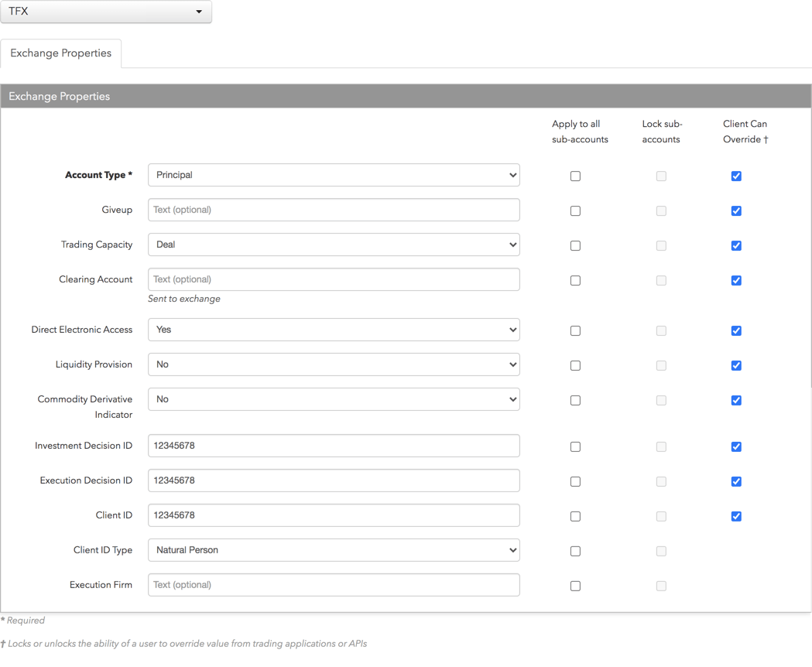
Task: Expand the Direct Electronic Access dropdown
Action: [334, 330]
